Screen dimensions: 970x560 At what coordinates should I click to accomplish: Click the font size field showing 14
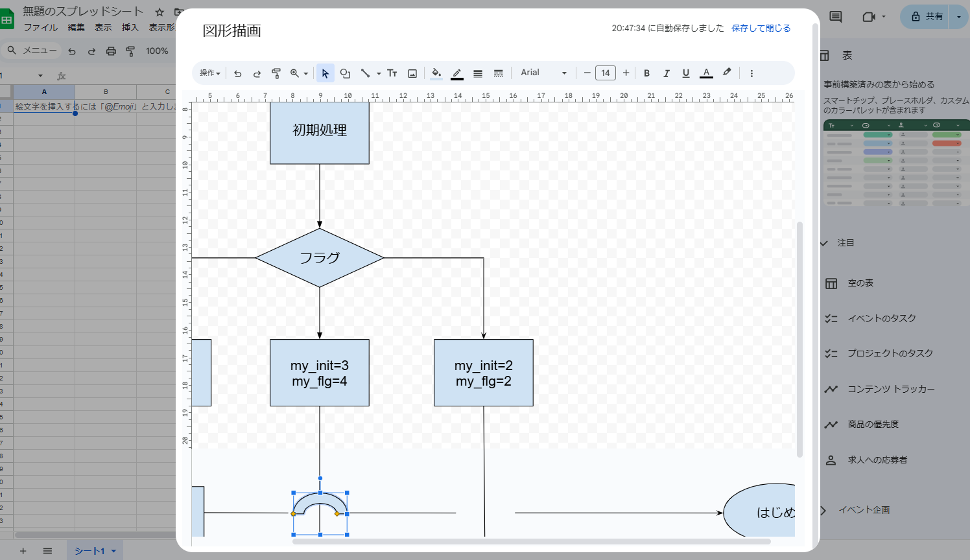[606, 73]
